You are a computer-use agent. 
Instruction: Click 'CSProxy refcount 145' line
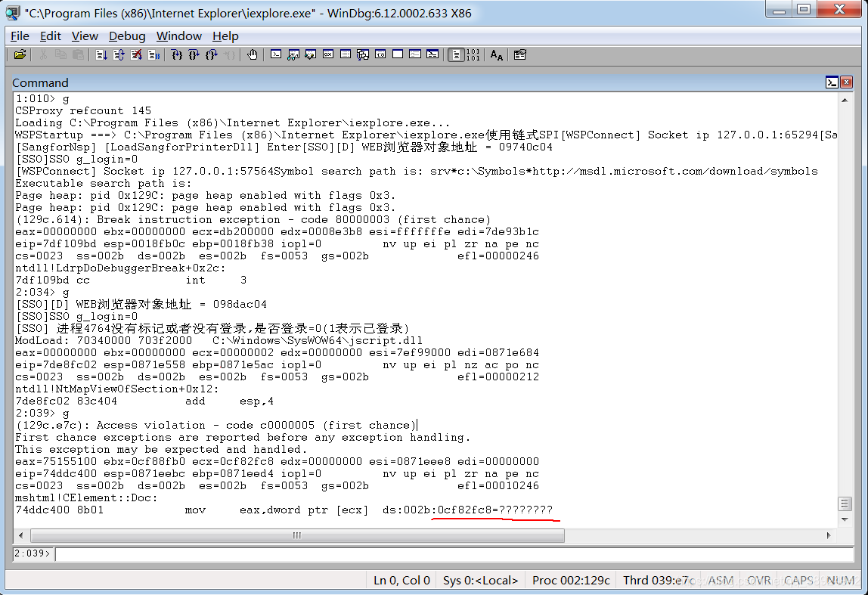tap(83, 110)
